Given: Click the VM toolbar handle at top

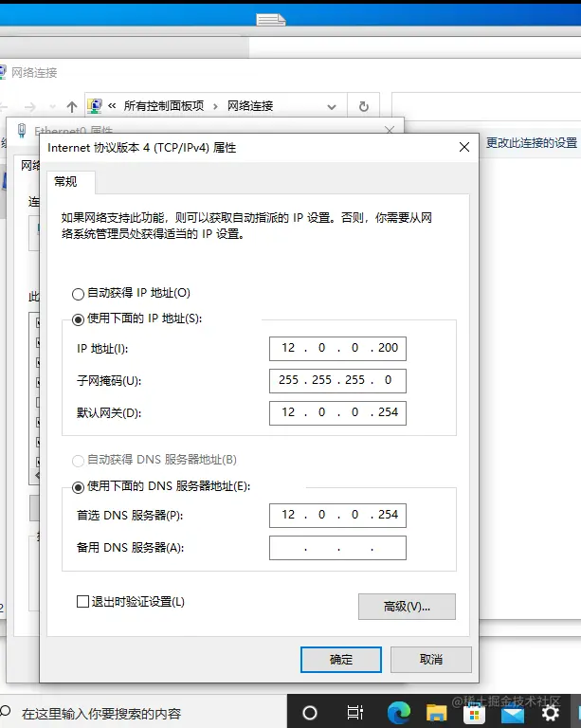Looking at the screenshot, I should click(271, 19).
